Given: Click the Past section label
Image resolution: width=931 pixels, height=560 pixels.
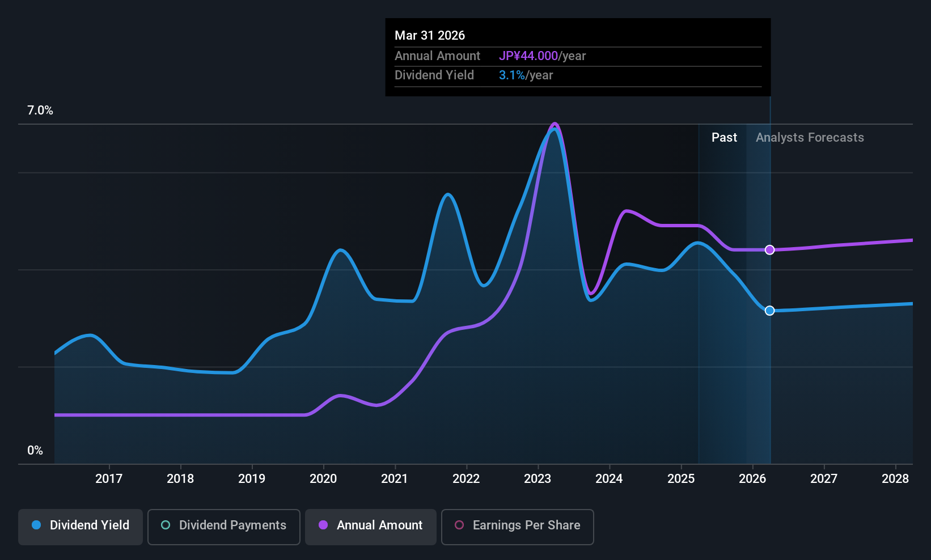Looking at the screenshot, I should tap(724, 138).
